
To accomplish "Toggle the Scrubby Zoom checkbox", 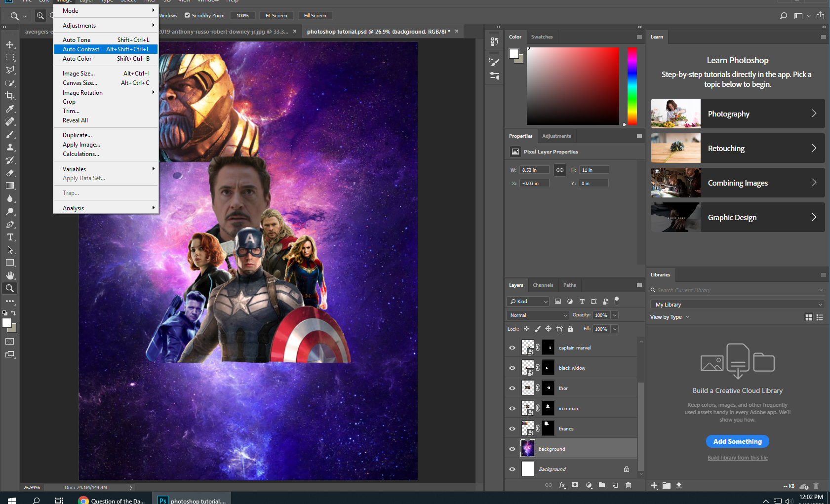I will [187, 15].
